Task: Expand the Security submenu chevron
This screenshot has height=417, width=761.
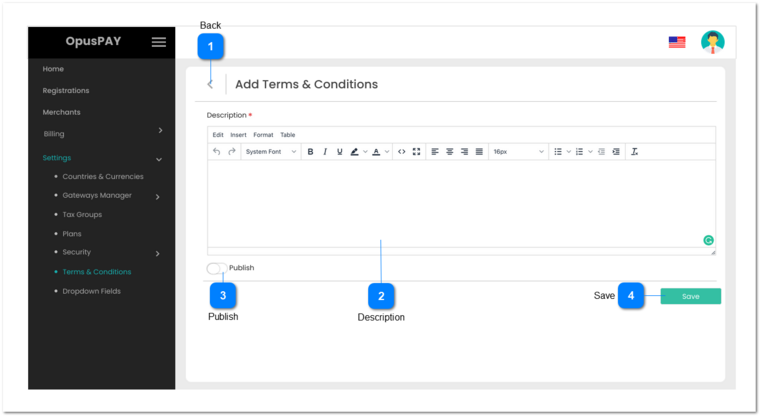Action: [x=157, y=253]
